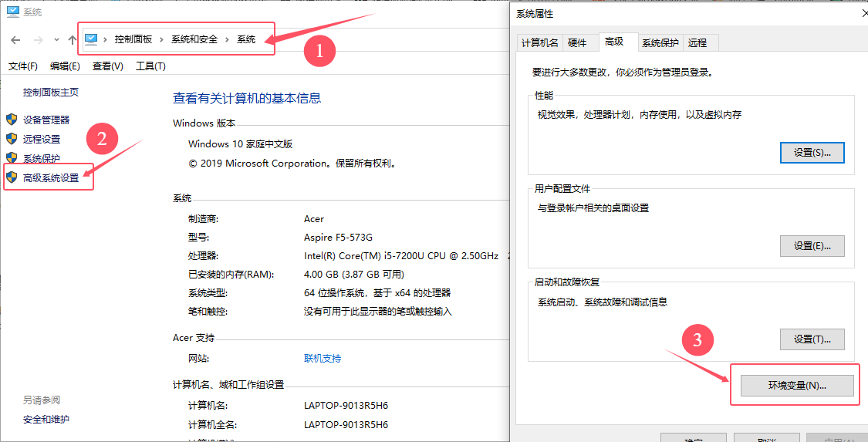Image resolution: width=868 pixels, height=442 pixels.
Task: Open 安全和维护 under 另请参阅
Action: click(x=46, y=420)
